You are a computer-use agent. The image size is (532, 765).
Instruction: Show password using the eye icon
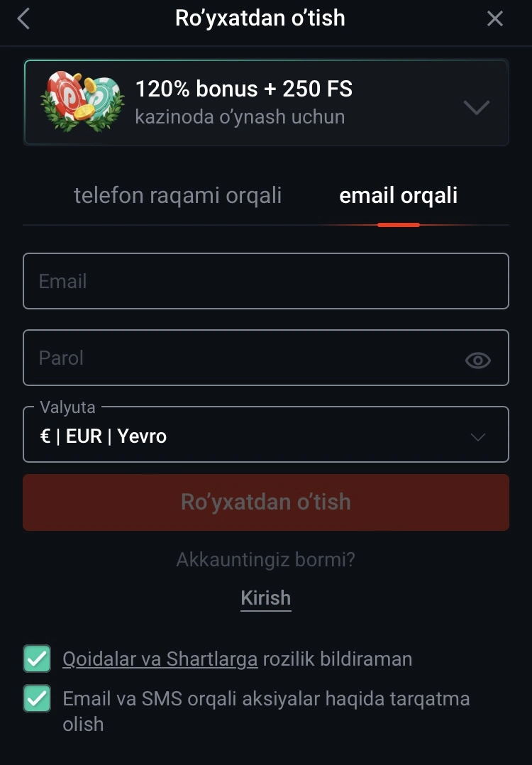[x=478, y=360]
